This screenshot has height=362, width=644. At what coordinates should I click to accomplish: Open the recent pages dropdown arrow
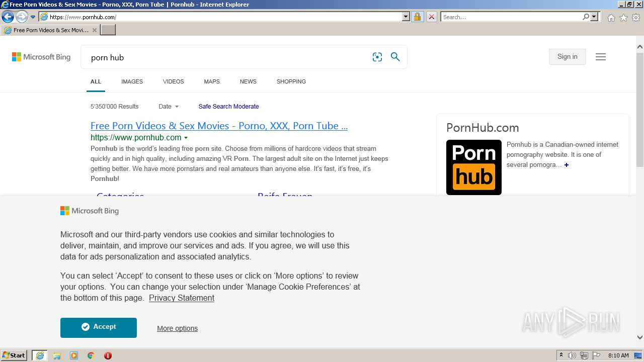[33, 17]
